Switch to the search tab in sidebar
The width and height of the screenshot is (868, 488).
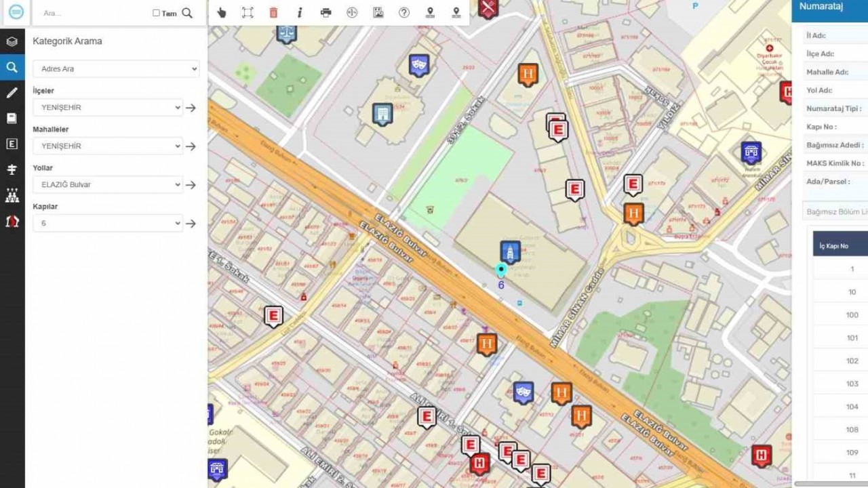12,67
